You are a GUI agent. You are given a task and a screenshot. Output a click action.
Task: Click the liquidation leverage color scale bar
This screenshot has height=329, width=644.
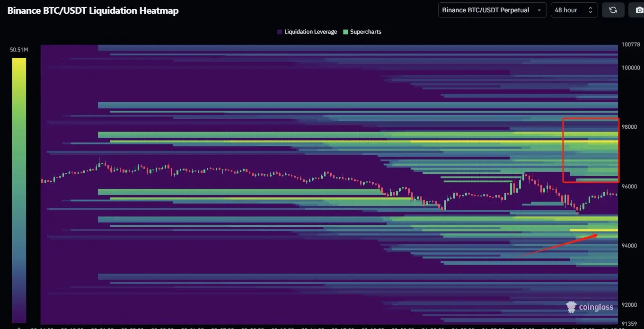pyautogui.click(x=19, y=190)
